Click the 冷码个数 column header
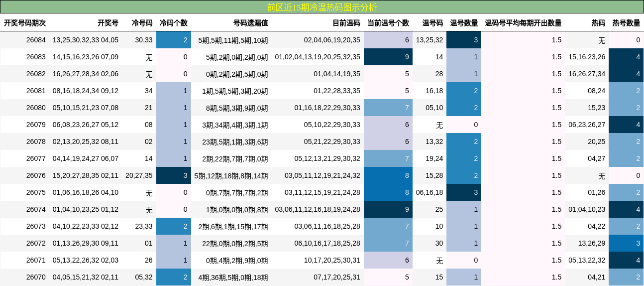Screen dimensions: 644x286 174,23
